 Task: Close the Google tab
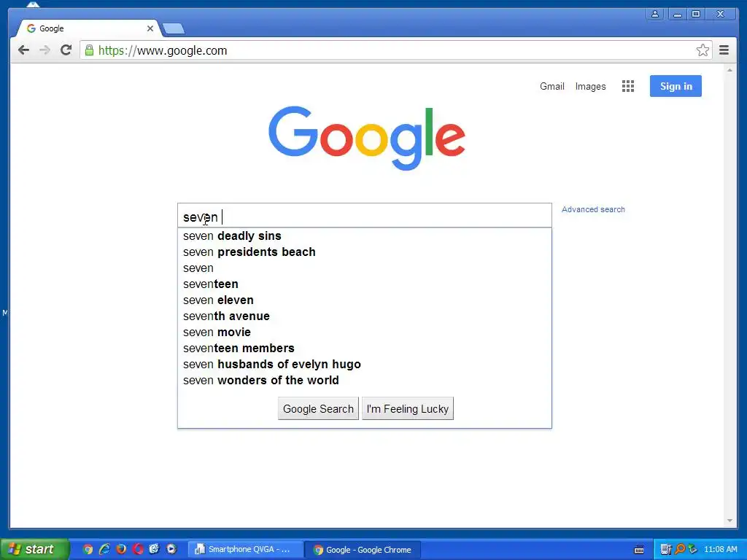(150, 28)
